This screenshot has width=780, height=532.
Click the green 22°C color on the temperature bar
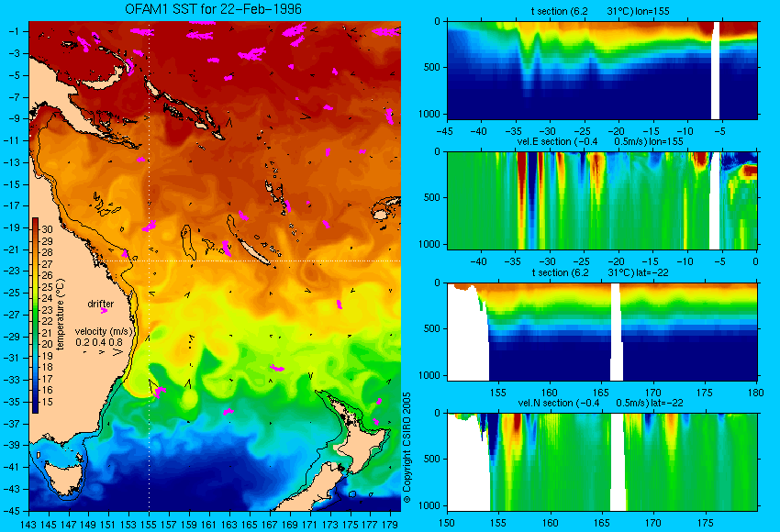point(35,321)
